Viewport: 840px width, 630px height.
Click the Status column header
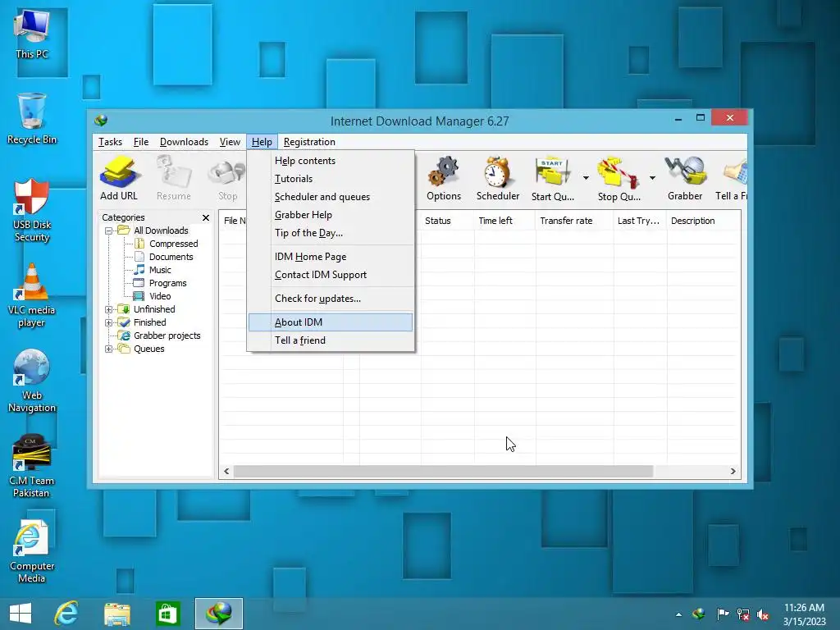point(445,221)
